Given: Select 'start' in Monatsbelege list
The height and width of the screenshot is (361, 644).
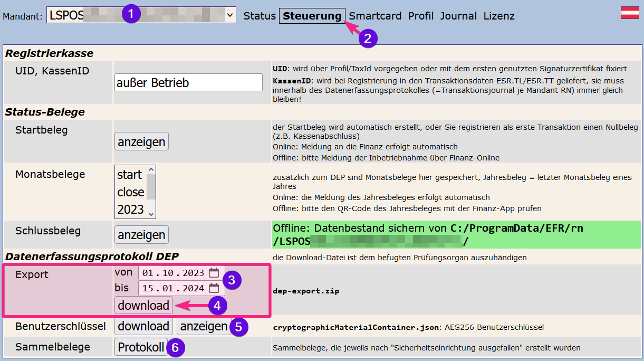Looking at the screenshot, I should [x=130, y=175].
